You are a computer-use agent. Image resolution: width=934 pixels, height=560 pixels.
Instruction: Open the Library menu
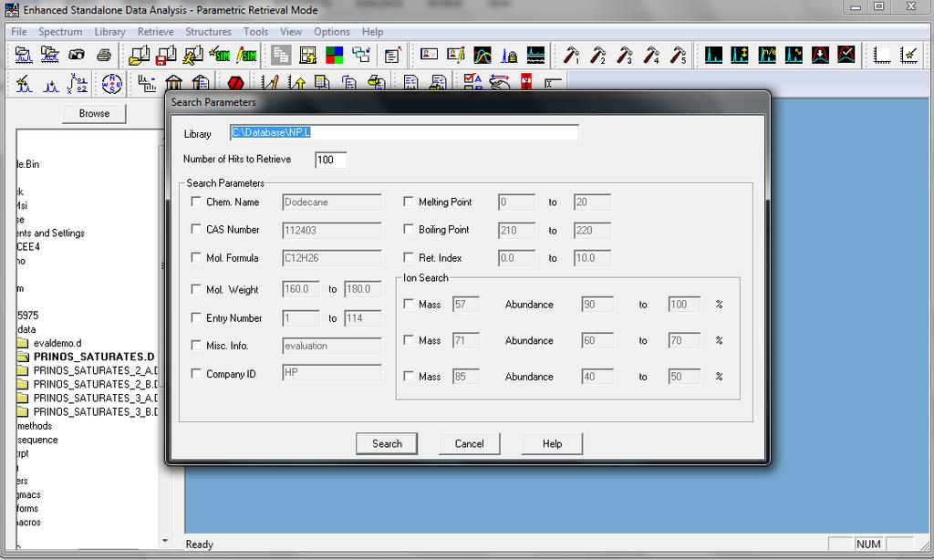pos(109,32)
